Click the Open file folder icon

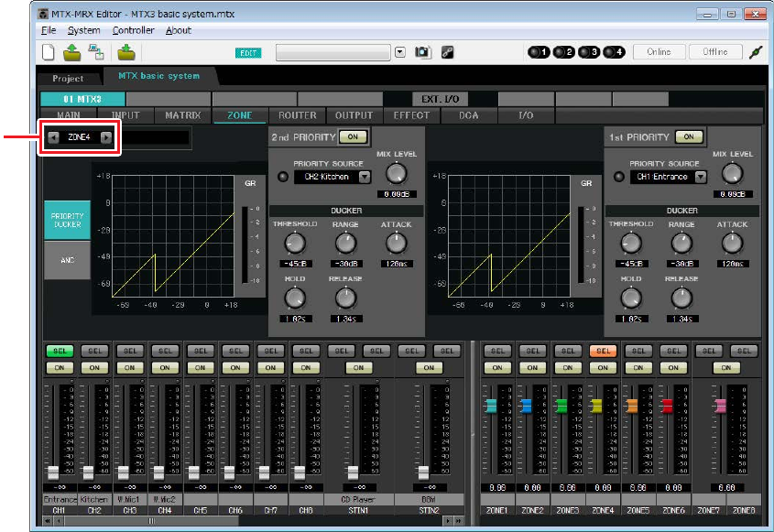click(71, 52)
